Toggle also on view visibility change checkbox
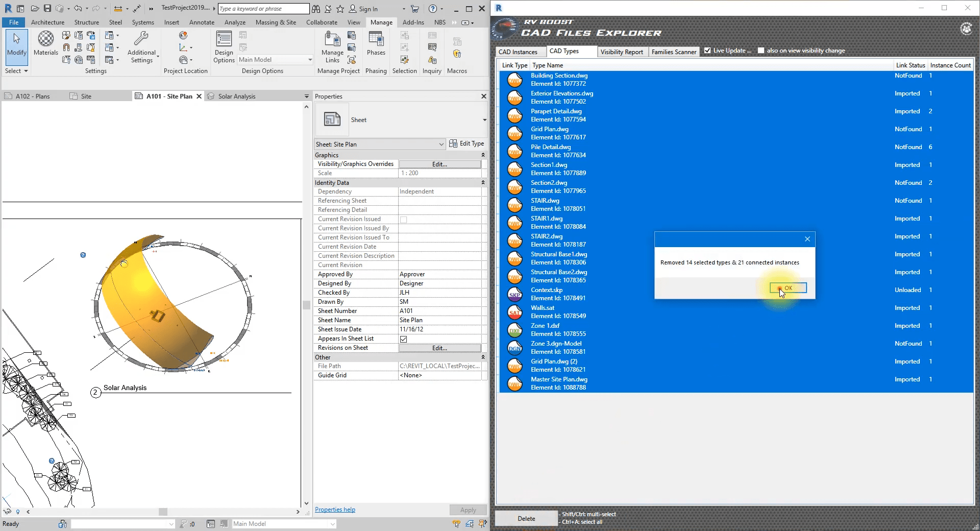 pyautogui.click(x=761, y=51)
